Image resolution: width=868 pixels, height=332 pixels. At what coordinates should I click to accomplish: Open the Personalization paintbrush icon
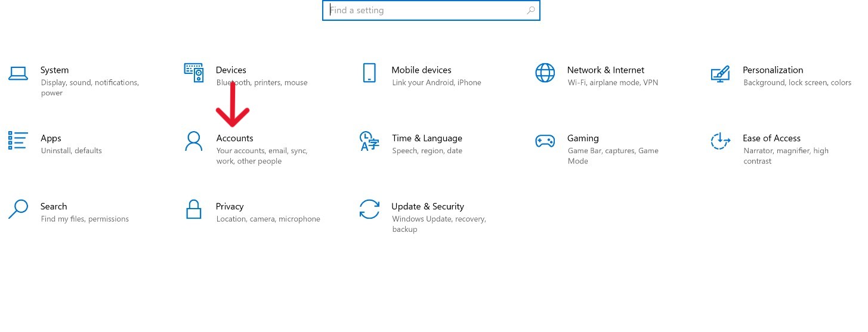tap(721, 73)
